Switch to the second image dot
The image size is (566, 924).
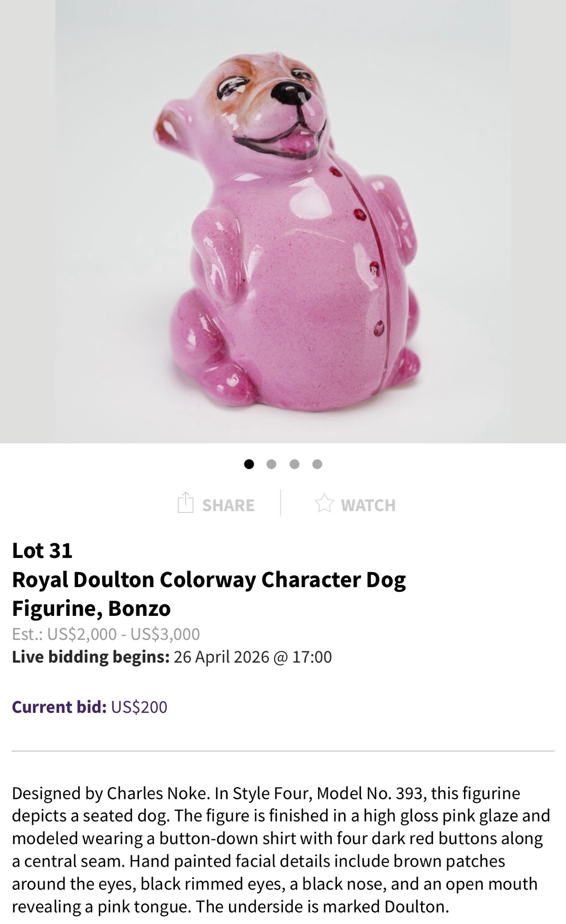(271, 464)
